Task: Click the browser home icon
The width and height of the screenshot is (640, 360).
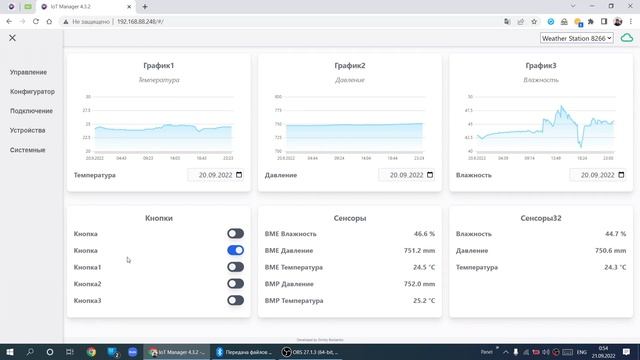Action: point(49,22)
